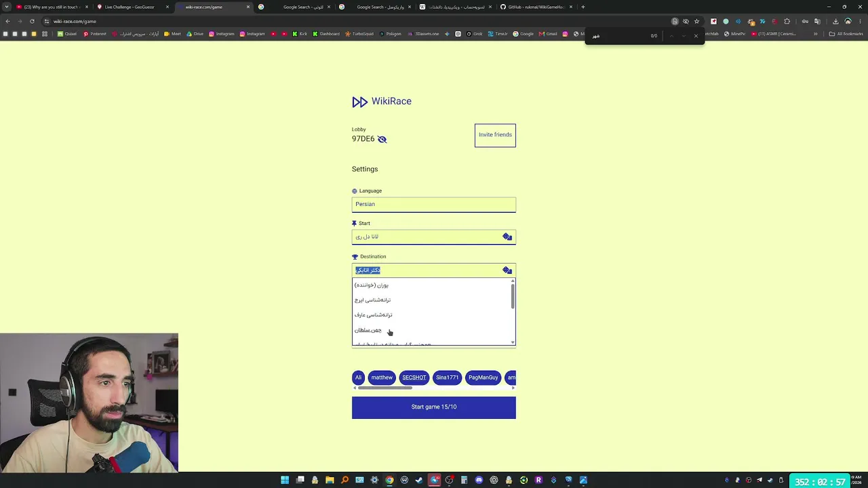
Task: Click the matthew player chip
Action: click(382, 378)
